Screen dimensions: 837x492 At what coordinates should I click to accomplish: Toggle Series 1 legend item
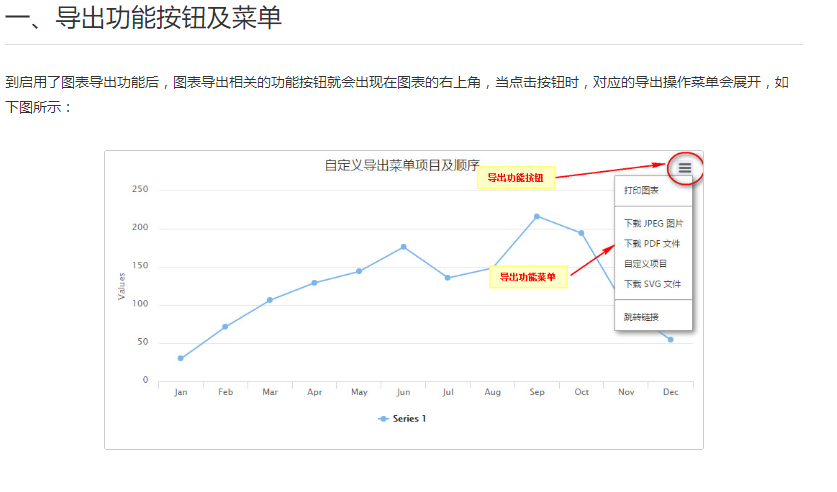pyautogui.click(x=402, y=419)
